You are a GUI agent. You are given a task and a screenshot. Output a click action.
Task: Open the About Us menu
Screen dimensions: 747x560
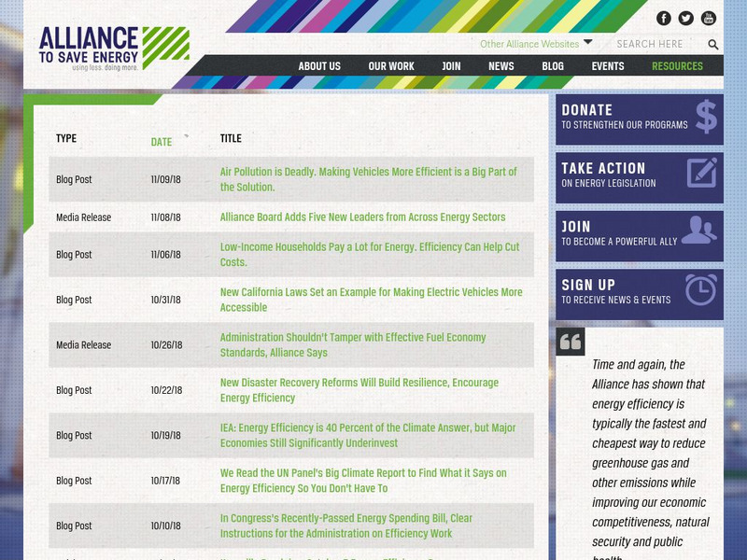[x=319, y=66]
